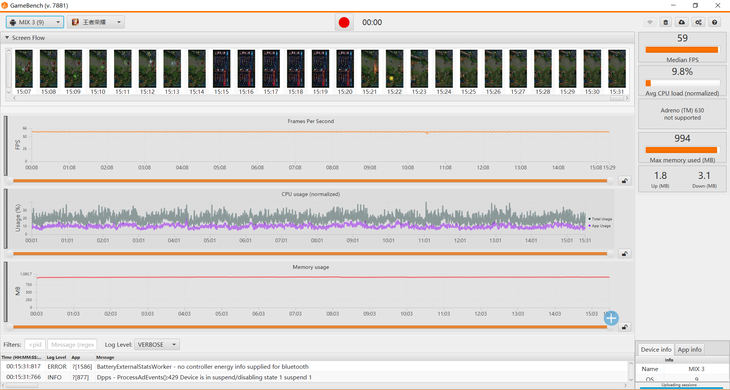The image size is (730, 390).
Task: Click the trash delete session icon
Action: click(x=666, y=22)
